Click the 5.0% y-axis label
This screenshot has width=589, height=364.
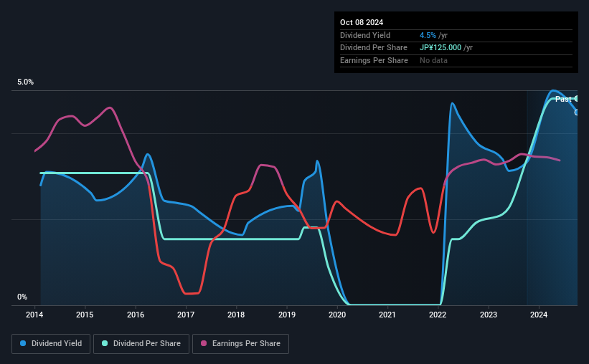click(x=25, y=82)
